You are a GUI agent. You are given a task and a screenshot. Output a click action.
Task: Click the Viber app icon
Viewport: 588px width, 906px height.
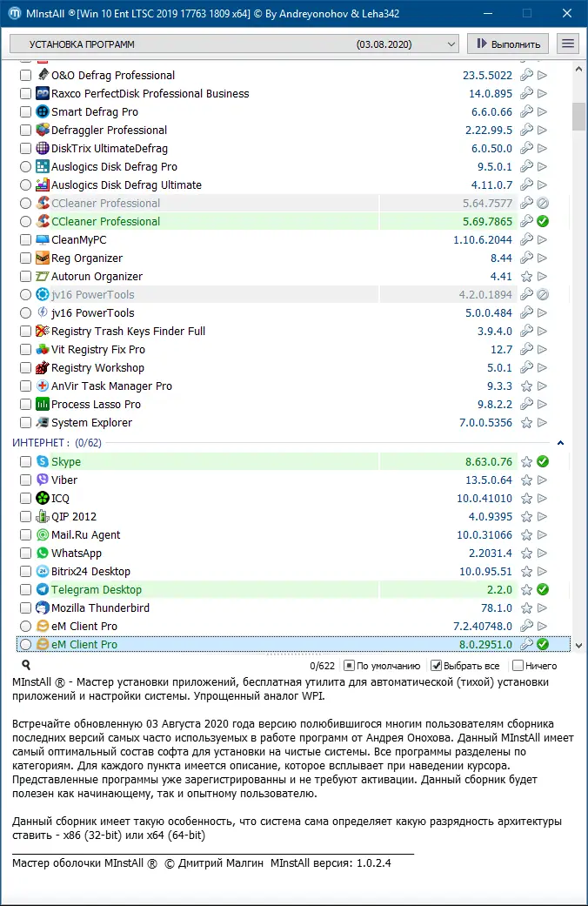click(43, 480)
